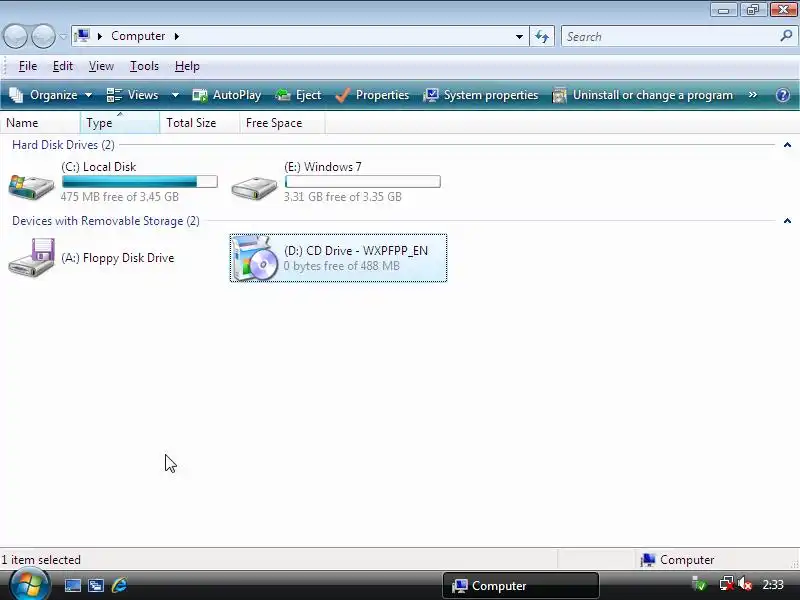Viewport: 800px width, 600px height.
Task: Click the (E:) Windows 7 label
Action: [323, 167]
